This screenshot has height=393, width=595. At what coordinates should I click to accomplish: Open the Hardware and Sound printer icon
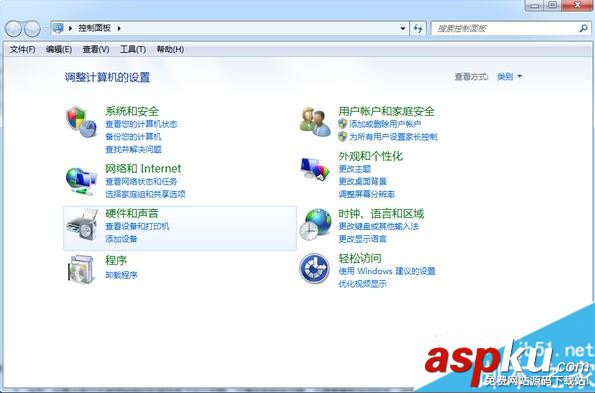coord(82,225)
